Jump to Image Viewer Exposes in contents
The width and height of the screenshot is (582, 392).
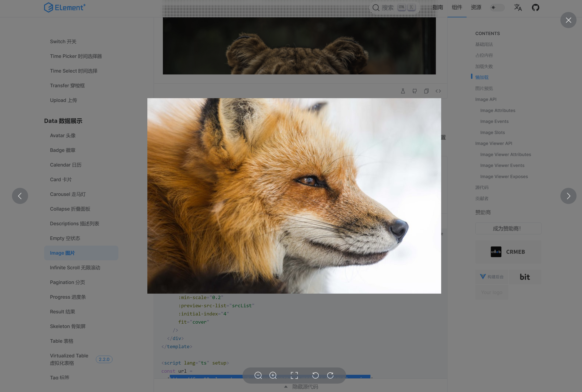(x=504, y=177)
